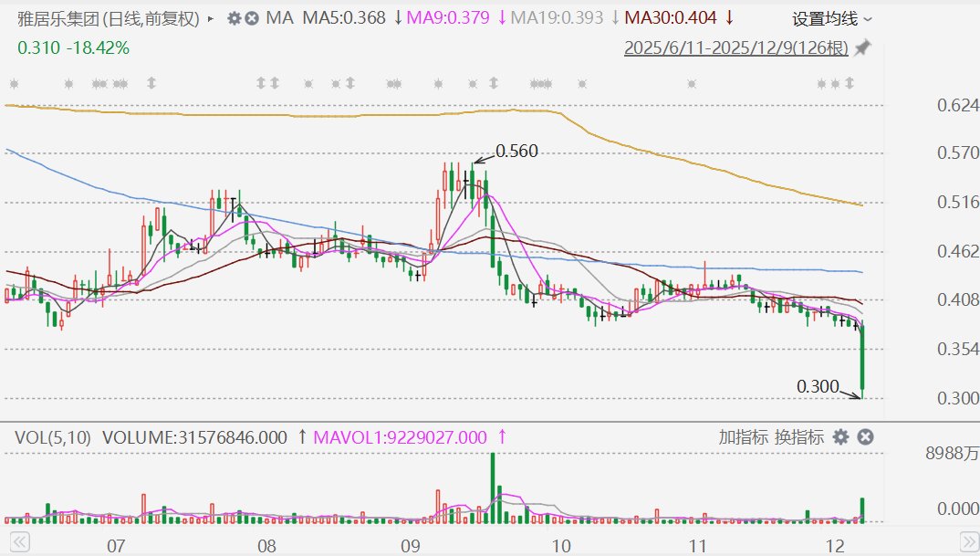The height and width of the screenshot is (556, 980).
Task: Select the MA19:0.393 moving average label
Action: 557,17
